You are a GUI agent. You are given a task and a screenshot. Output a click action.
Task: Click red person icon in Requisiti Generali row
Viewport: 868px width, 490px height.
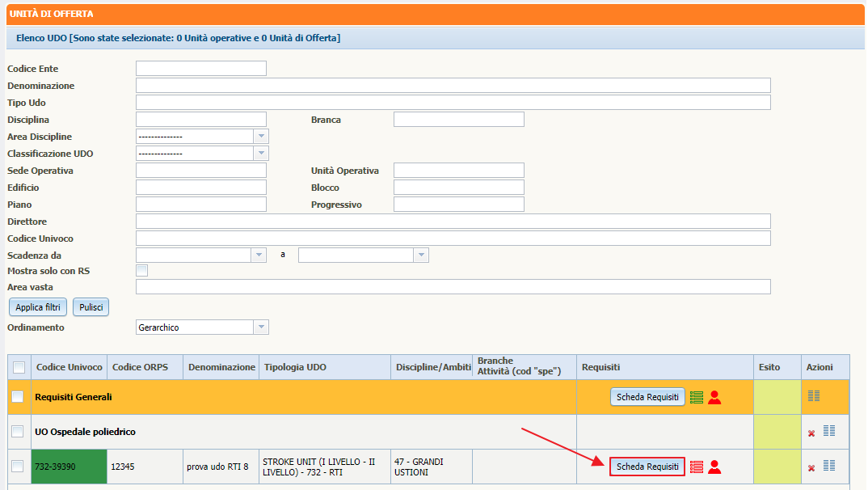pos(714,398)
